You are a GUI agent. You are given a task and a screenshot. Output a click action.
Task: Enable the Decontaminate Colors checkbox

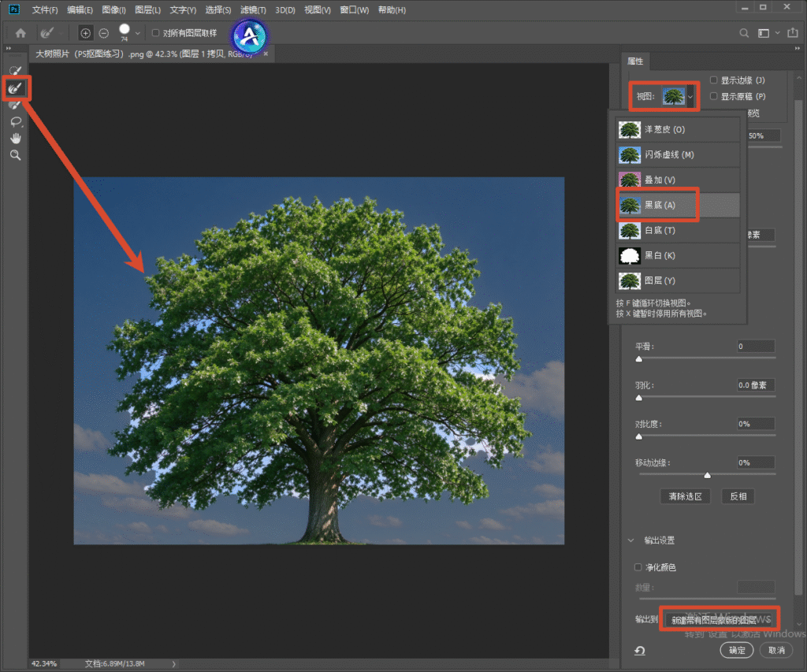tap(638, 567)
